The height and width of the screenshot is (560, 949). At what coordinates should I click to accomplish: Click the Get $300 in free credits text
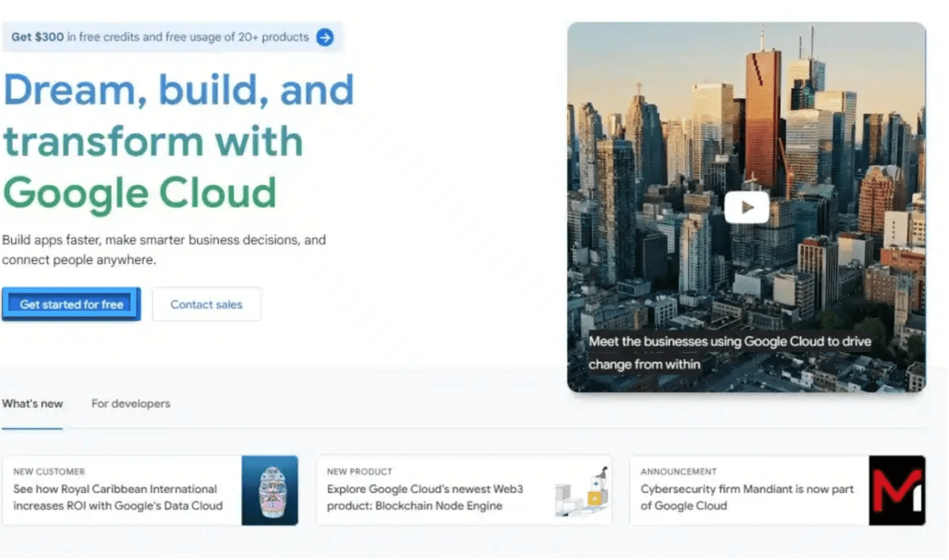(x=160, y=37)
